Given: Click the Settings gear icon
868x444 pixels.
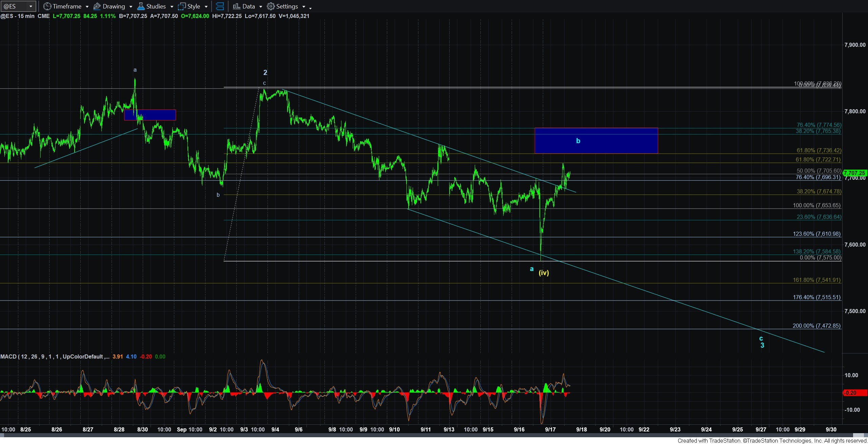Looking at the screenshot, I should [x=271, y=6].
